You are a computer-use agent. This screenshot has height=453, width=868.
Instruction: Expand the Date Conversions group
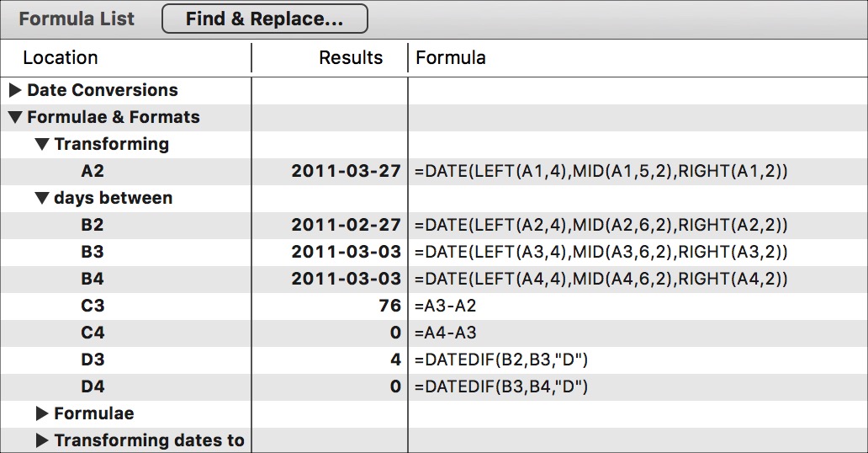pos(15,90)
